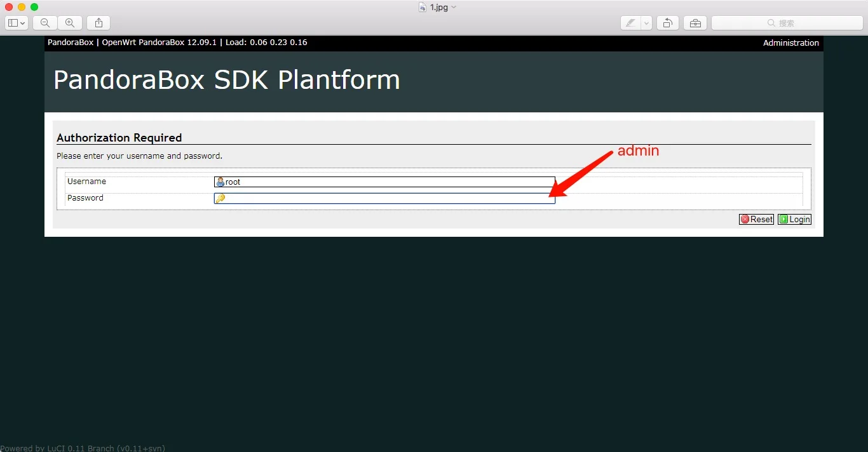Click the Username label
The height and width of the screenshot is (452, 868).
[x=86, y=182]
